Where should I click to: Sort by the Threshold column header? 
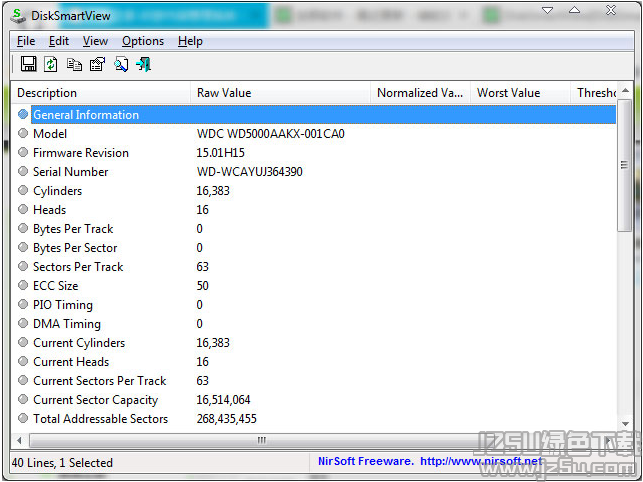pyautogui.click(x=593, y=93)
